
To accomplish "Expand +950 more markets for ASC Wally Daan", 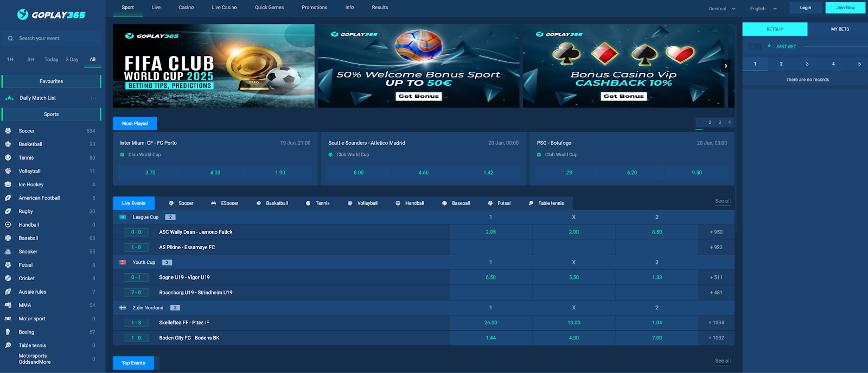I will (716, 232).
